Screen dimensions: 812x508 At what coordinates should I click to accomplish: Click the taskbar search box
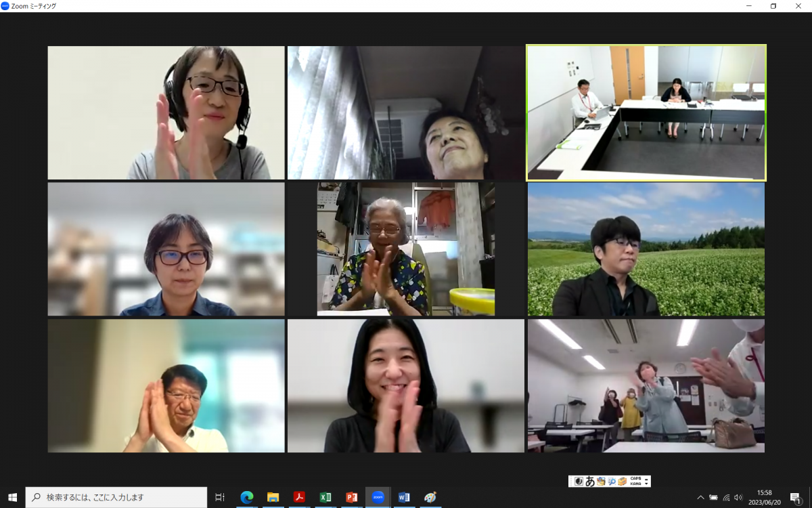point(116,497)
